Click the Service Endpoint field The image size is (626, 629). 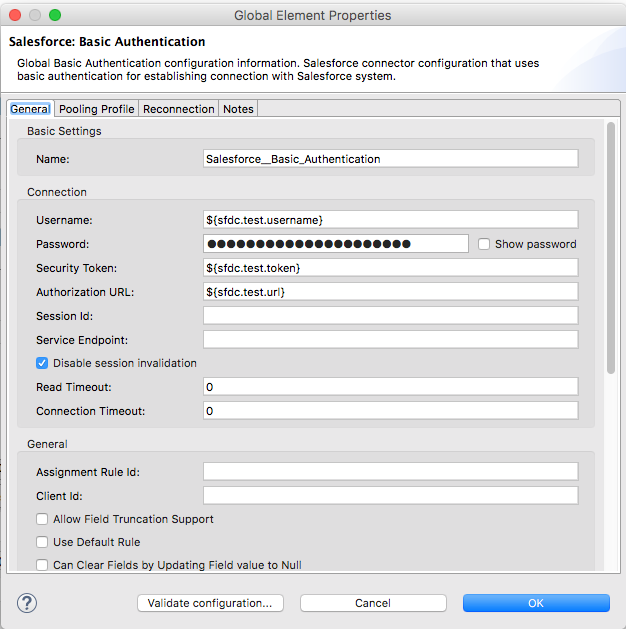391,340
